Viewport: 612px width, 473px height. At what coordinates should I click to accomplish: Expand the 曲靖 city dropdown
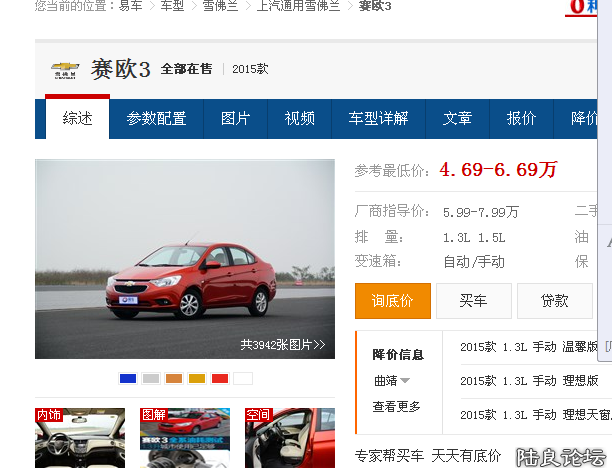[392, 381]
